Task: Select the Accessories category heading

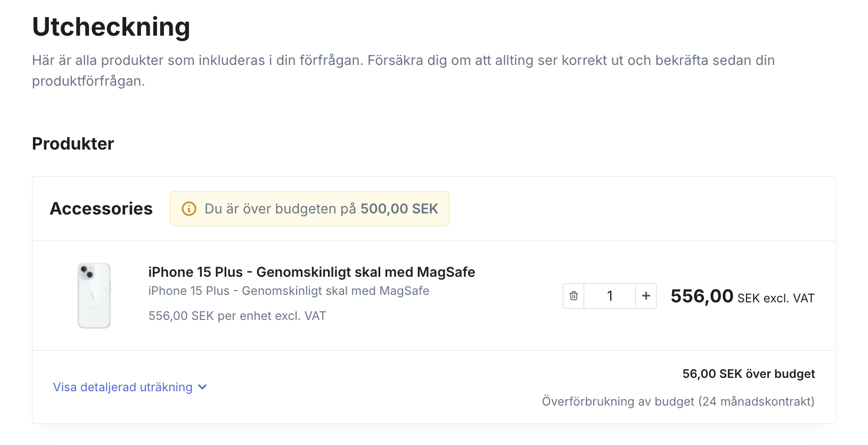Action: click(101, 209)
